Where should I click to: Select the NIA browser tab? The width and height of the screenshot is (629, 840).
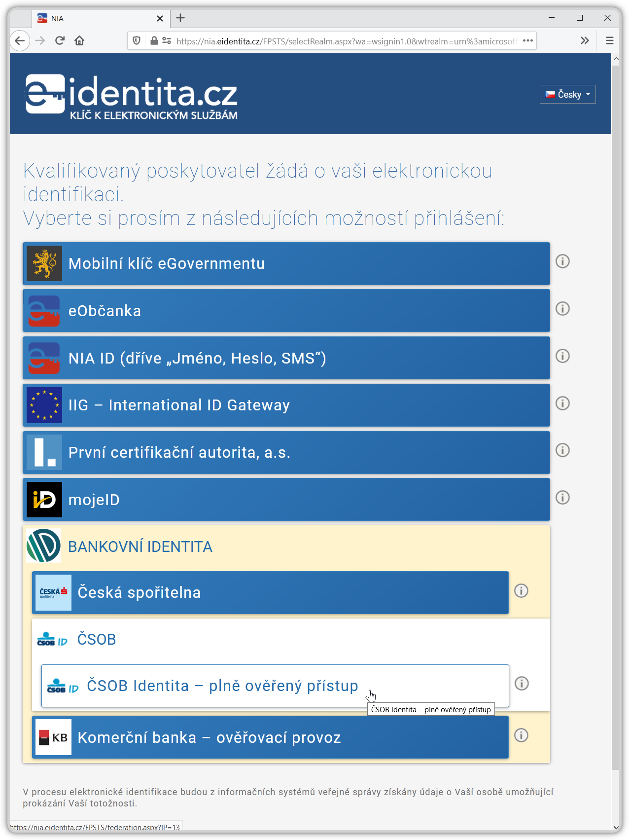tap(101, 19)
